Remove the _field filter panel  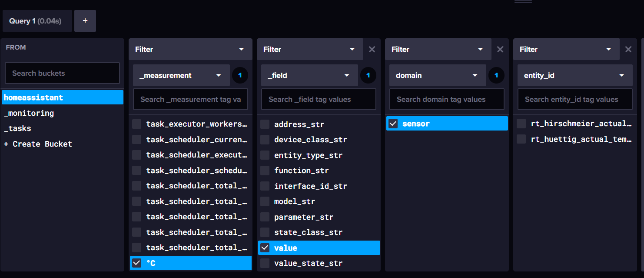tap(372, 49)
